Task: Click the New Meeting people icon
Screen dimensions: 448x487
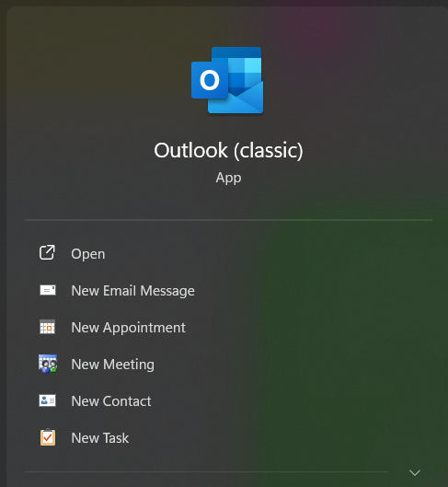Action: tap(48, 364)
